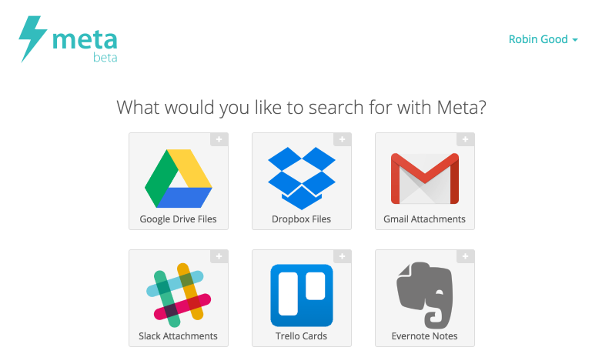Select the Gmail Attachments caption
602x364 pixels.
coord(425,219)
